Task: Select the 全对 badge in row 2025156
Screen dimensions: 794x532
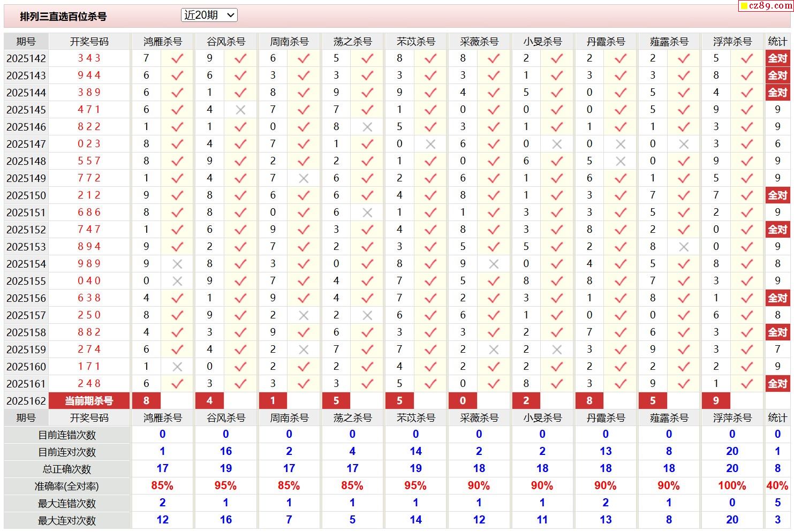Action: click(777, 298)
